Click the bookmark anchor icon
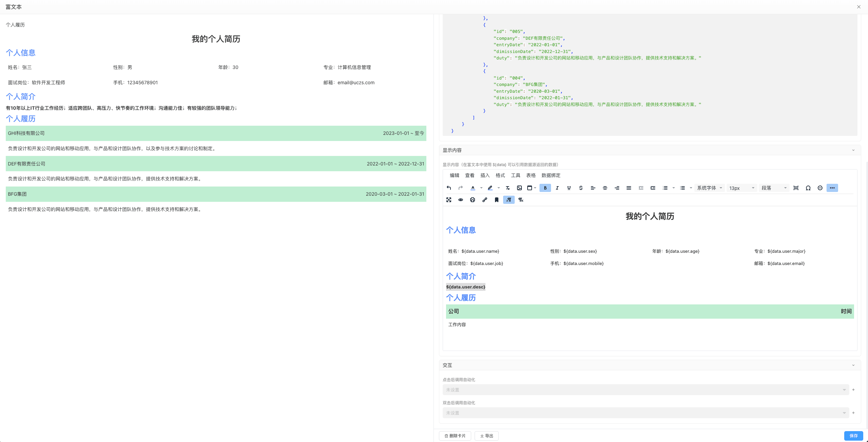Image resolution: width=868 pixels, height=442 pixels. 496,200
